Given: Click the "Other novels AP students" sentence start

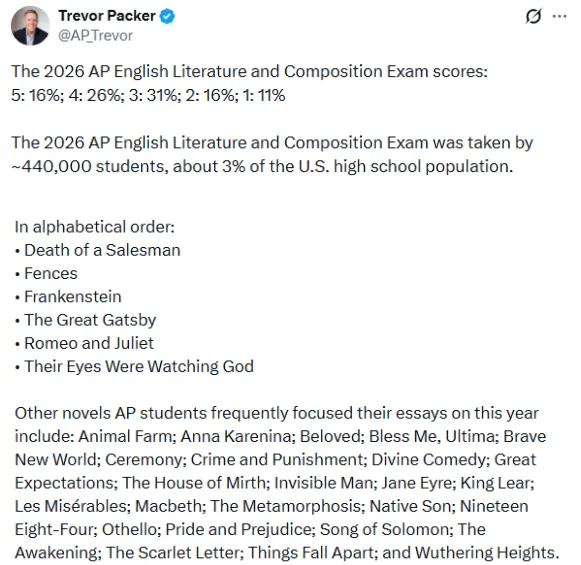Looking at the screenshot, I should point(110,413).
